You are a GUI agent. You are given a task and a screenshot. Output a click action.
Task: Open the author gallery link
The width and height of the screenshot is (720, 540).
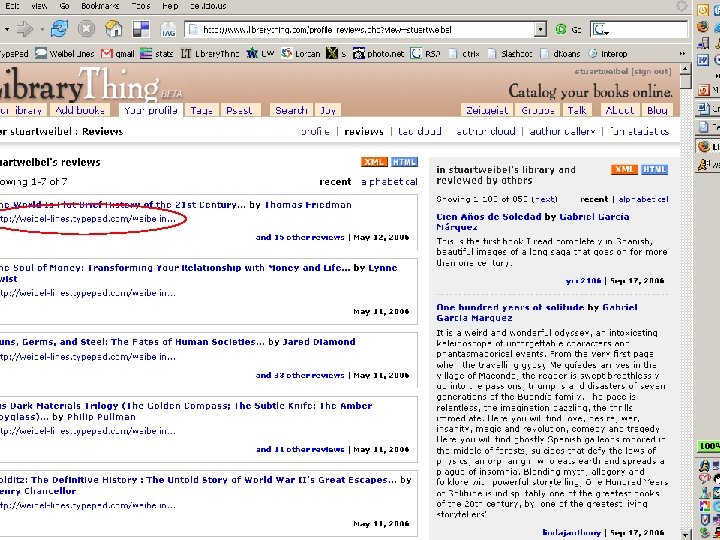pyautogui.click(x=562, y=131)
